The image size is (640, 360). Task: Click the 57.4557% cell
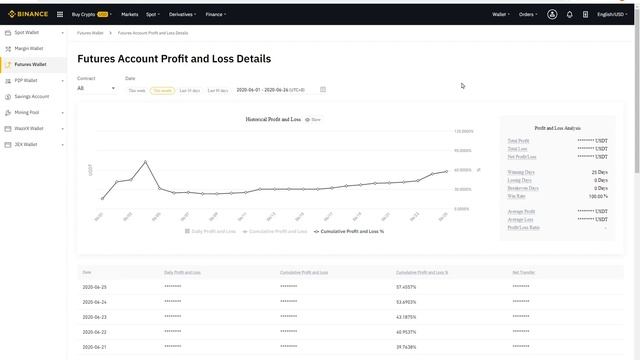tap(406, 287)
